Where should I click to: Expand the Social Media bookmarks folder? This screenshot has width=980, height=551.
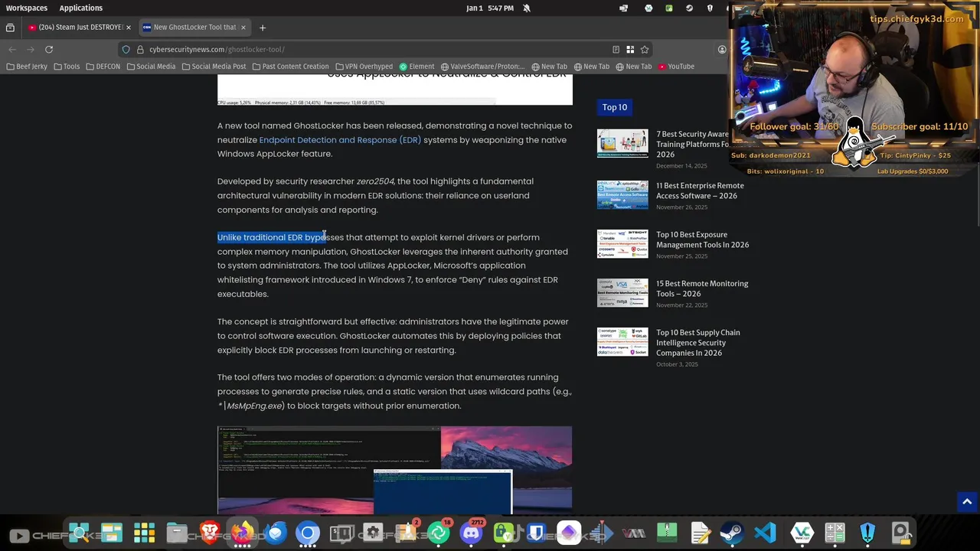[x=151, y=67]
